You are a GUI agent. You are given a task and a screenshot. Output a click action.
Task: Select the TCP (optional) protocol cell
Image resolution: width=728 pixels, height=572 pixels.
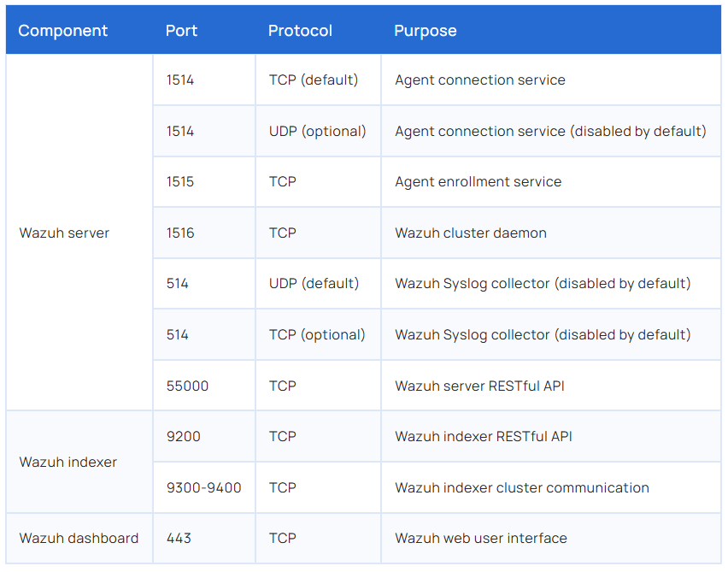(317, 334)
